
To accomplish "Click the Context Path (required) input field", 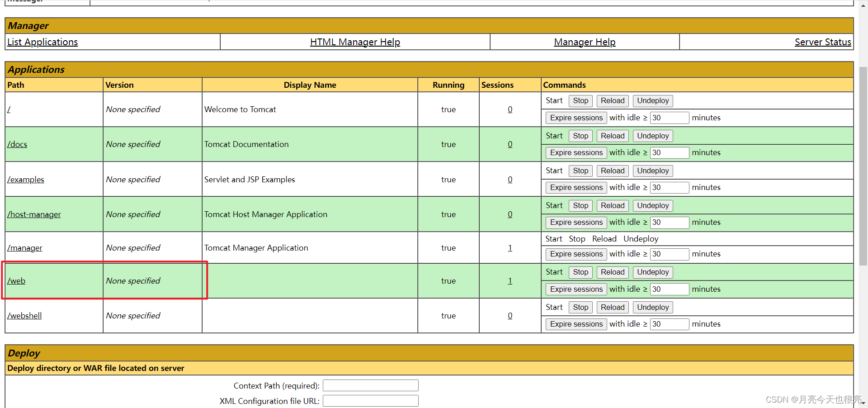I will [371, 385].
